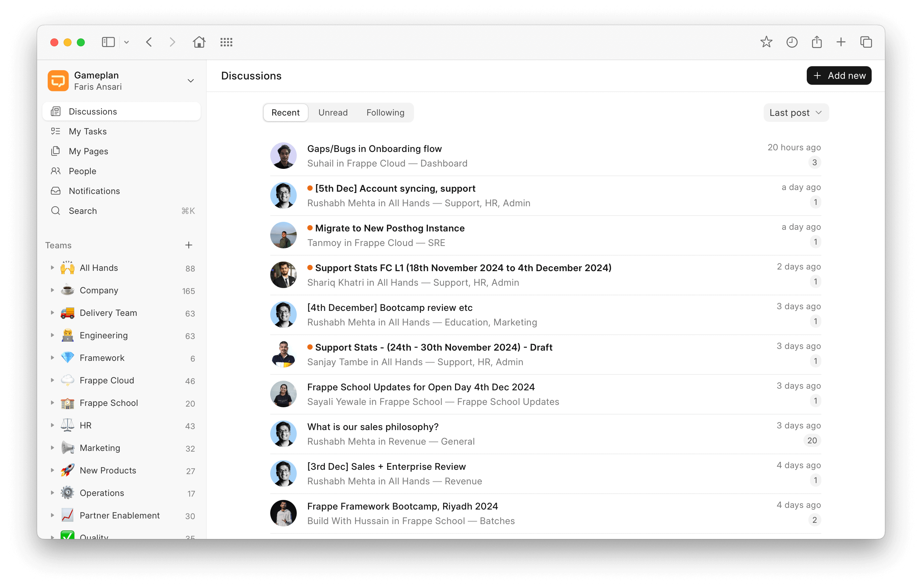Click Rushabh Mehta's avatar on sales philosophy
This screenshot has width=922, height=588.
point(283,434)
